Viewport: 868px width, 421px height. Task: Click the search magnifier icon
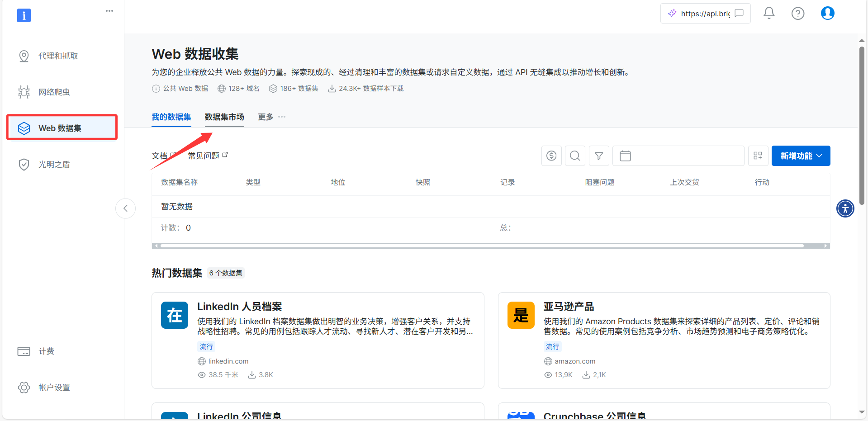point(575,156)
